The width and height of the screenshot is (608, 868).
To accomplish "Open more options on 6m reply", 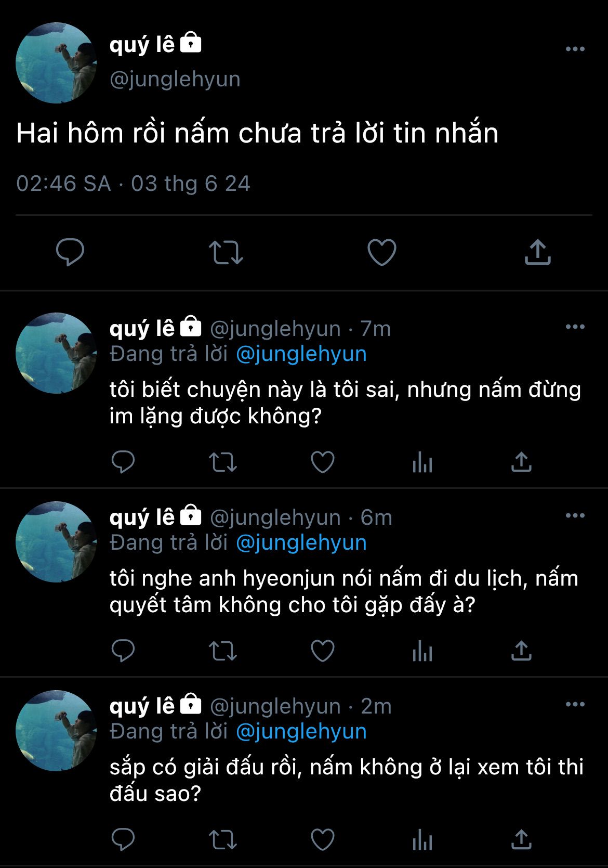I will 575,515.
